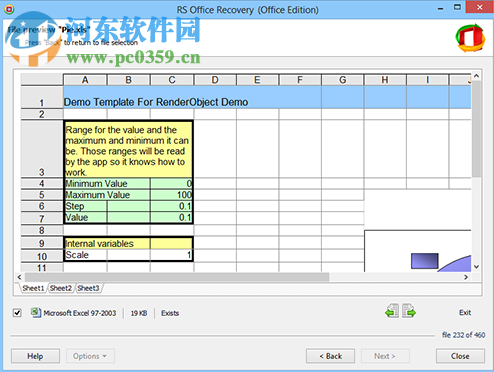Select column G header
Viewport: 494px width, 372px height.
pos(343,80)
